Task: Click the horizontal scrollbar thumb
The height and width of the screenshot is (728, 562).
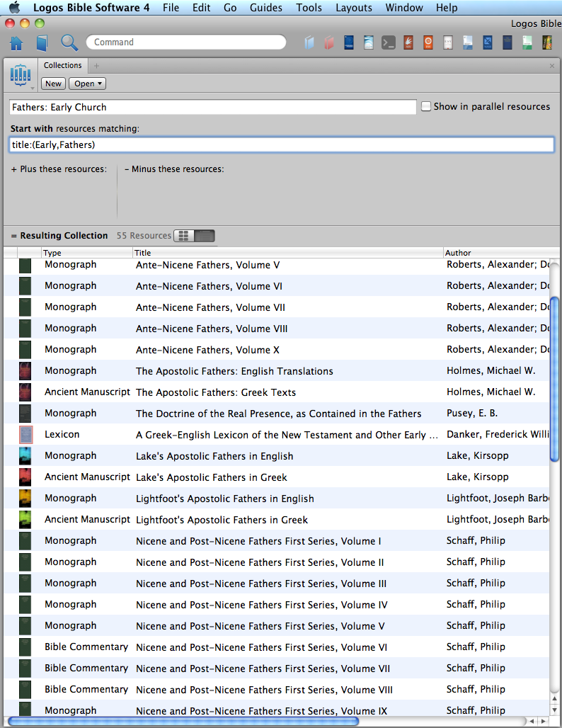Action: tap(183, 721)
